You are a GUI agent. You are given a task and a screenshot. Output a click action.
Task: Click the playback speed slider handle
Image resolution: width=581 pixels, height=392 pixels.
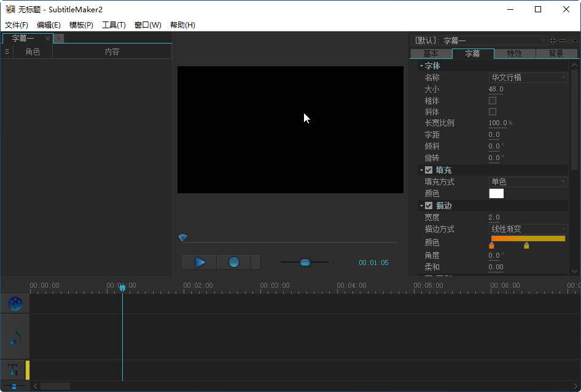[305, 263]
